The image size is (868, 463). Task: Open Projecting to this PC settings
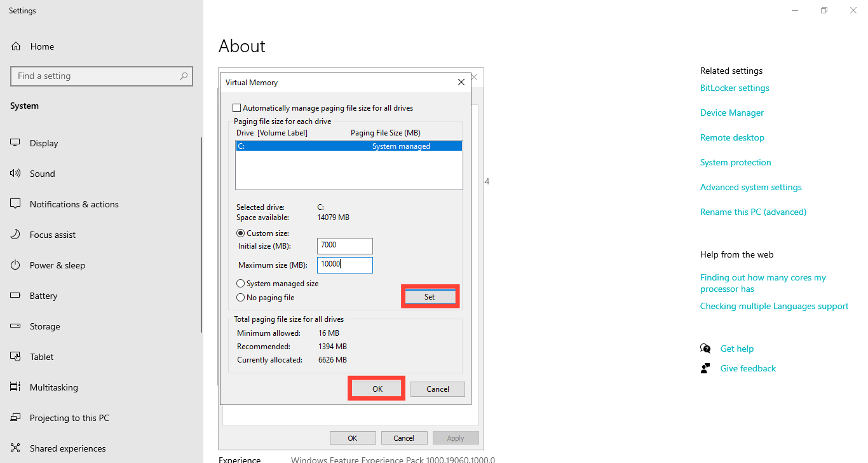click(69, 417)
